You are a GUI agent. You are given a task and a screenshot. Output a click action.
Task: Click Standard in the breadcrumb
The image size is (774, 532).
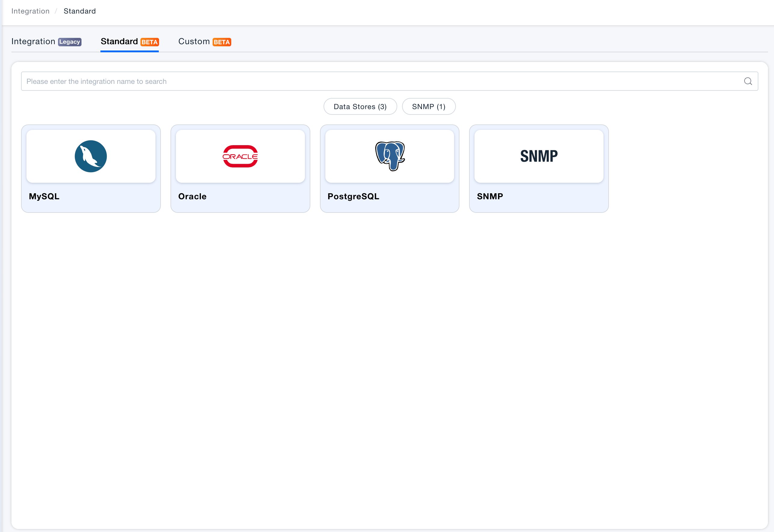coord(80,11)
